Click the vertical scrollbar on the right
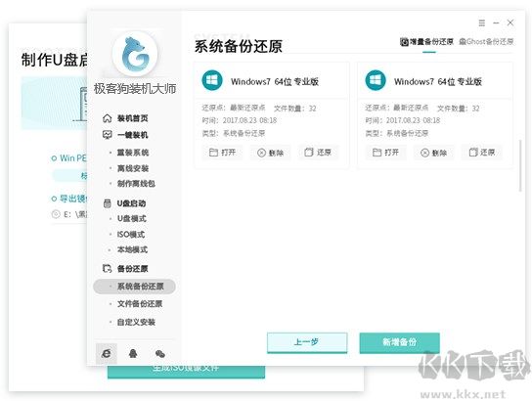Screen dimensions: 532x401 tap(520, 165)
